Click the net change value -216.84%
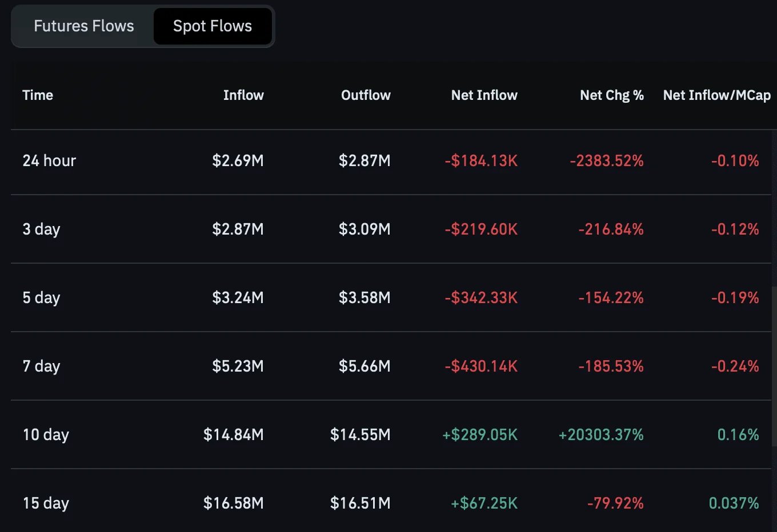777x532 pixels. point(611,229)
